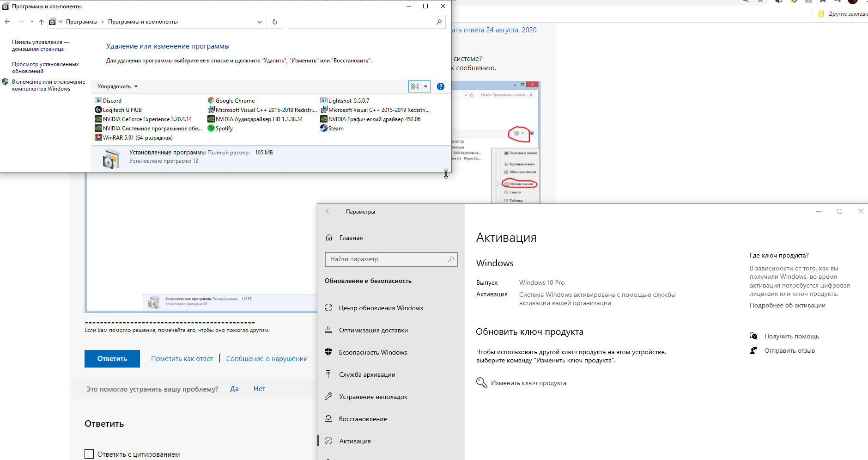Image resolution: width=868 pixels, height=460 pixels.
Task: Click Сообщение о нарушении link
Action: click(x=267, y=359)
